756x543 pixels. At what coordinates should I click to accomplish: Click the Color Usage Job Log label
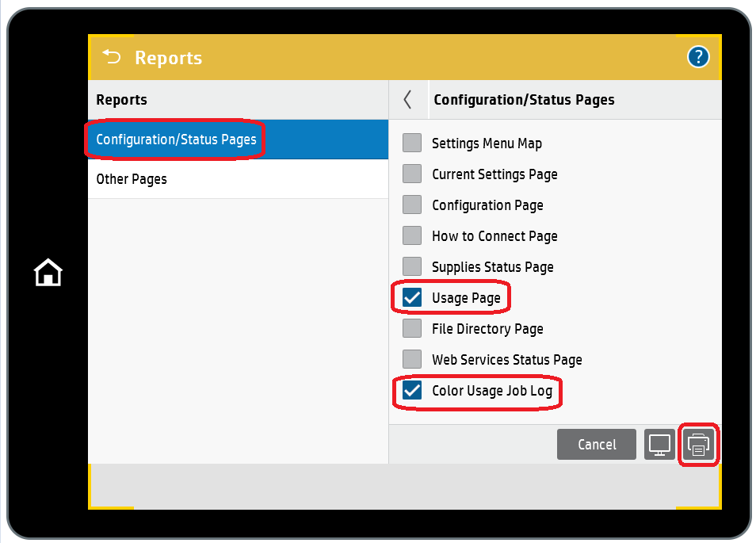tap(492, 391)
